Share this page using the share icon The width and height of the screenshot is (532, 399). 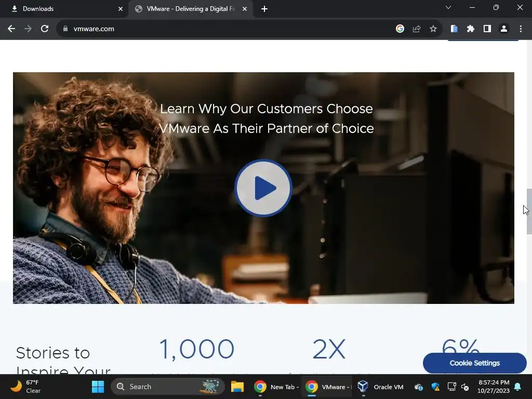(417, 29)
